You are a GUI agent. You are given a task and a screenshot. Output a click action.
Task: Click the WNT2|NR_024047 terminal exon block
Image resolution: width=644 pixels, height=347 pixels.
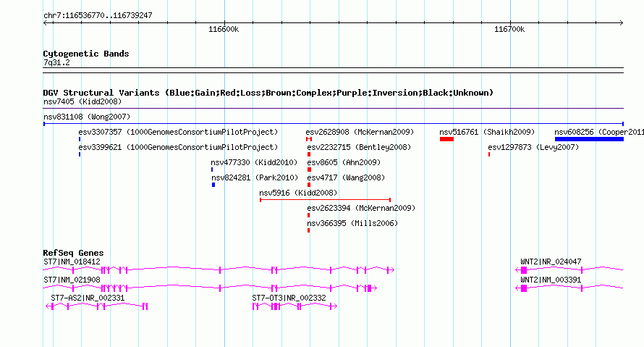pos(524,270)
